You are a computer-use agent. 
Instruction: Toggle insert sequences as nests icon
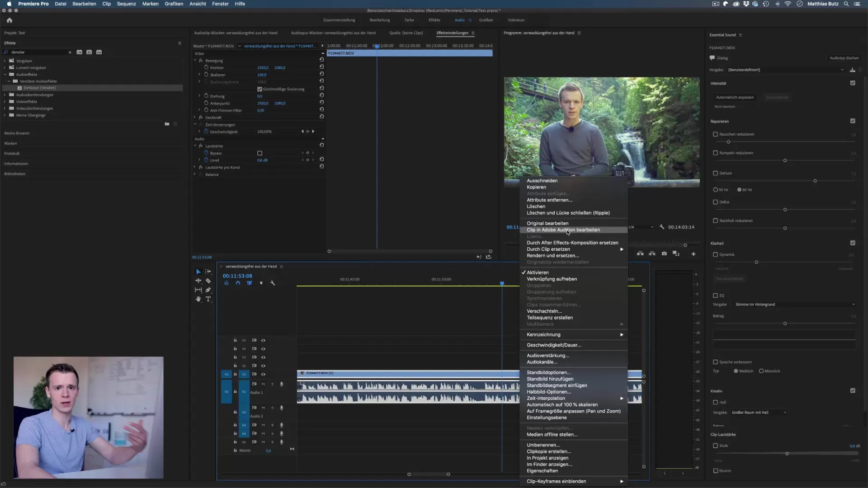click(x=226, y=283)
